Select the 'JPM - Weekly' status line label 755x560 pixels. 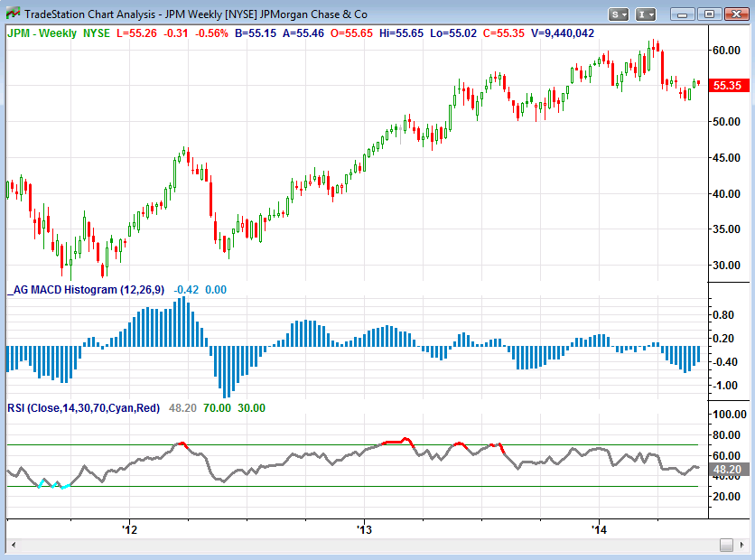tap(42, 33)
